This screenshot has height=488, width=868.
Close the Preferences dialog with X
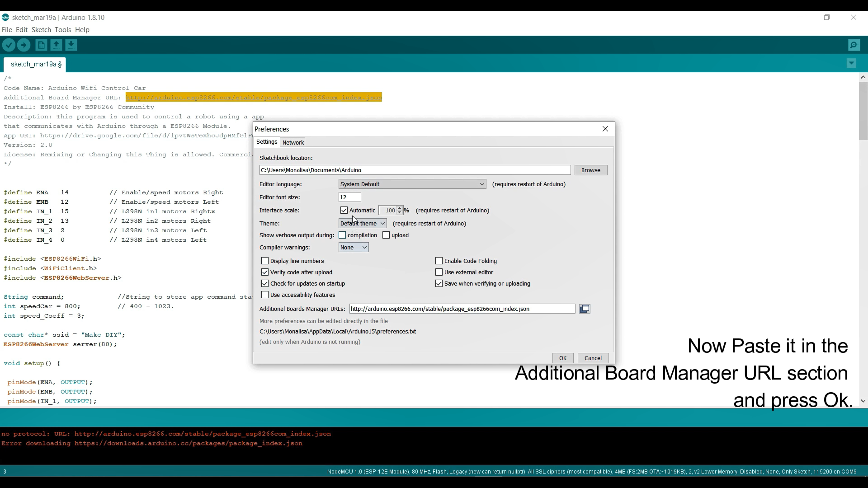[605, 129]
